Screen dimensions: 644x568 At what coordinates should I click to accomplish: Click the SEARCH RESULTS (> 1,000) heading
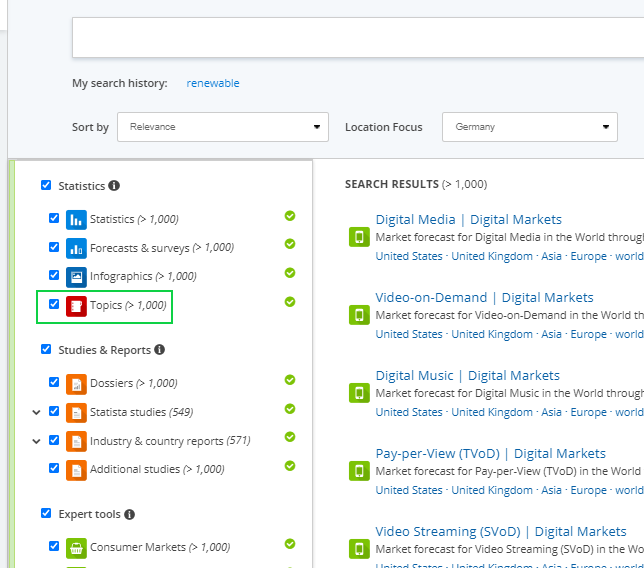pos(416,184)
